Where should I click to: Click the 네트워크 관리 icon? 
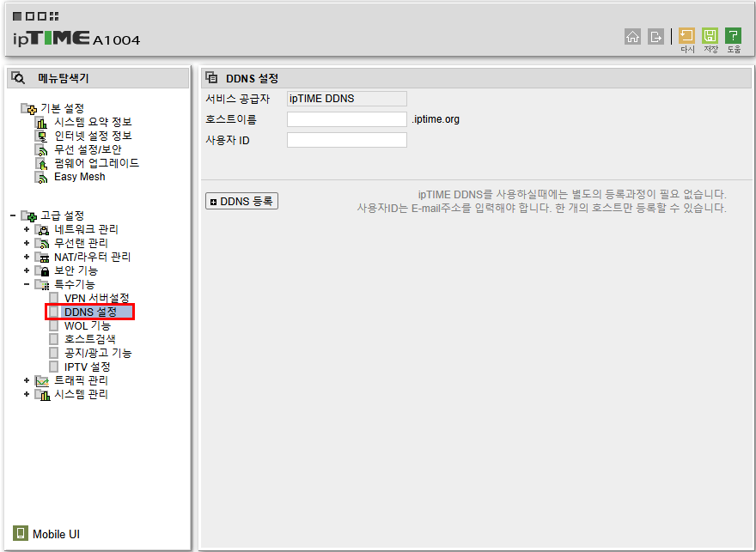[42, 230]
